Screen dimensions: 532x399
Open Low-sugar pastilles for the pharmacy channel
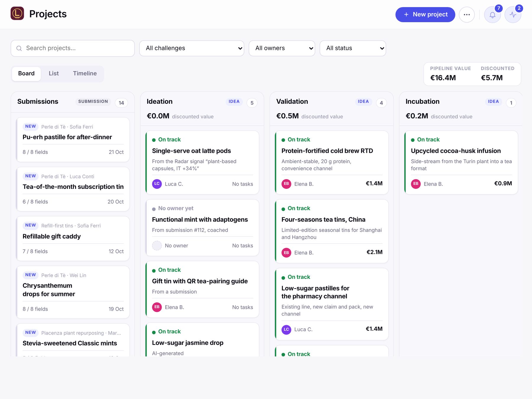click(332, 304)
